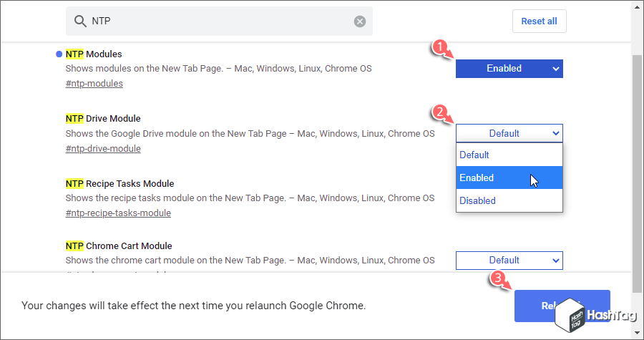The height and width of the screenshot is (340, 644).
Task: Open the NTP Chrome Cart Module dropdown
Action: 509,261
